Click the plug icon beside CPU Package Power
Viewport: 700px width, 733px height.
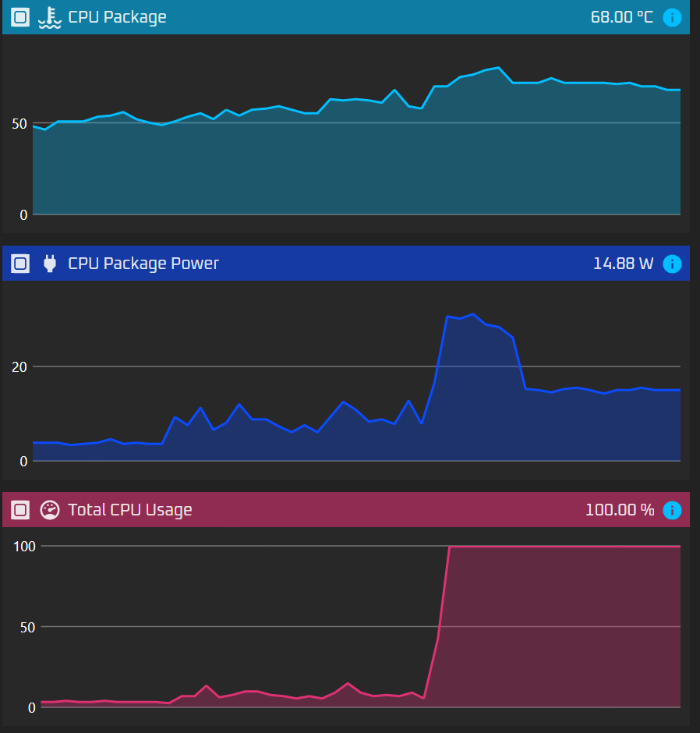(x=50, y=264)
